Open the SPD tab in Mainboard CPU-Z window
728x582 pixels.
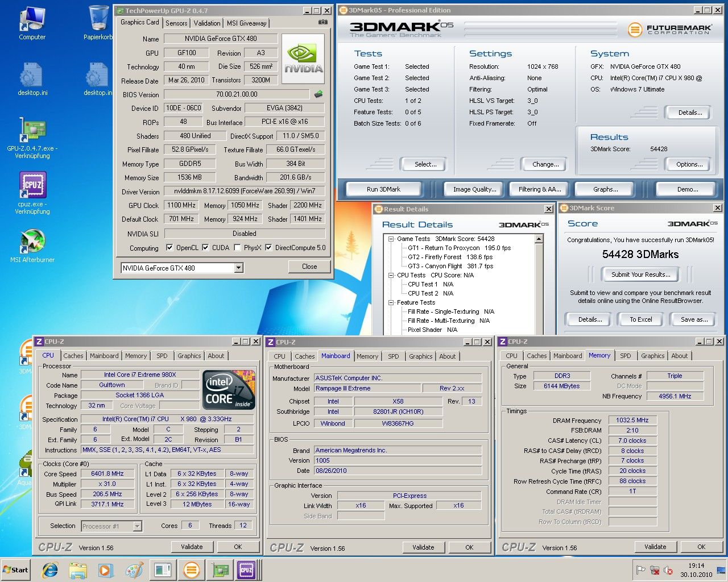point(393,356)
